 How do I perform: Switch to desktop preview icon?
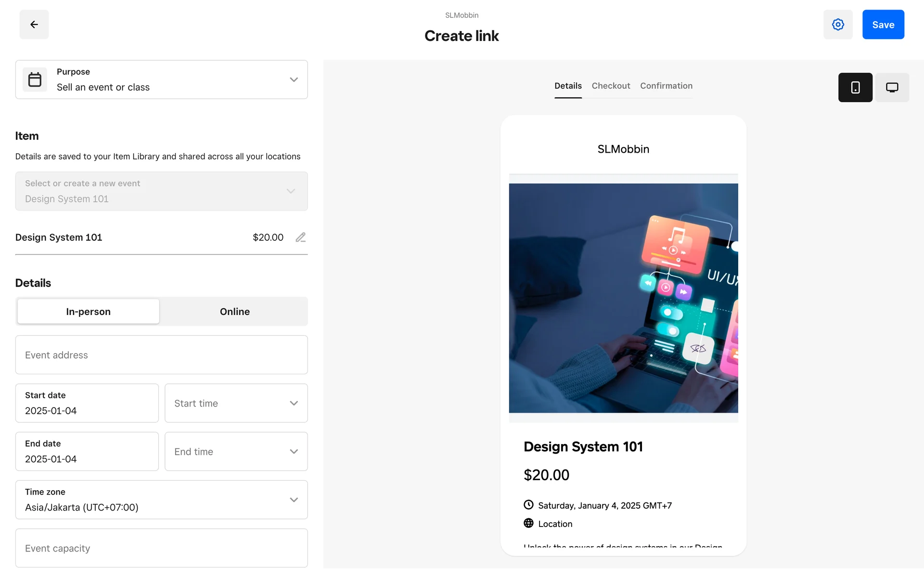click(x=892, y=87)
